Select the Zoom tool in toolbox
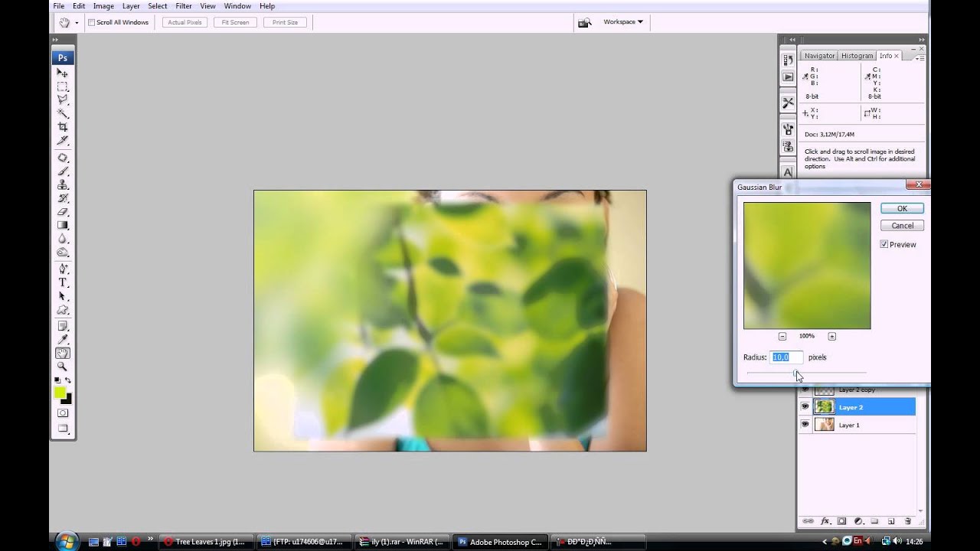The width and height of the screenshot is (980, 551). pos(63,367)
